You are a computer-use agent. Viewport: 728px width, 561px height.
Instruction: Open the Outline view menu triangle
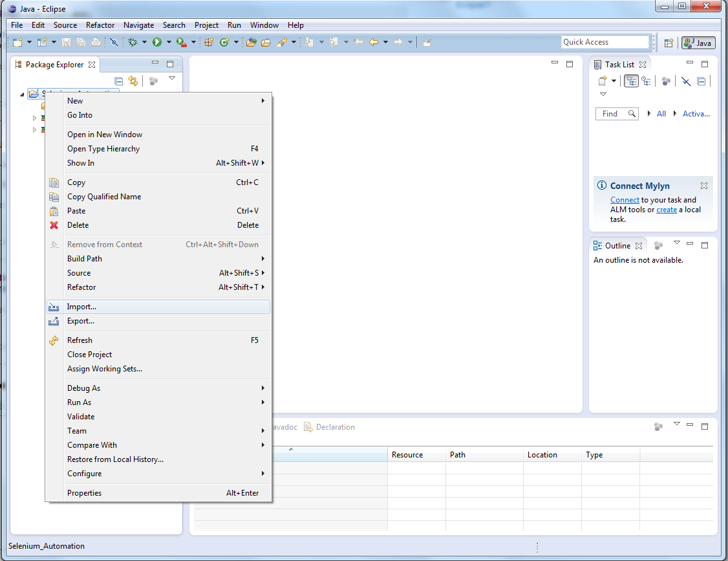point(677,243)
